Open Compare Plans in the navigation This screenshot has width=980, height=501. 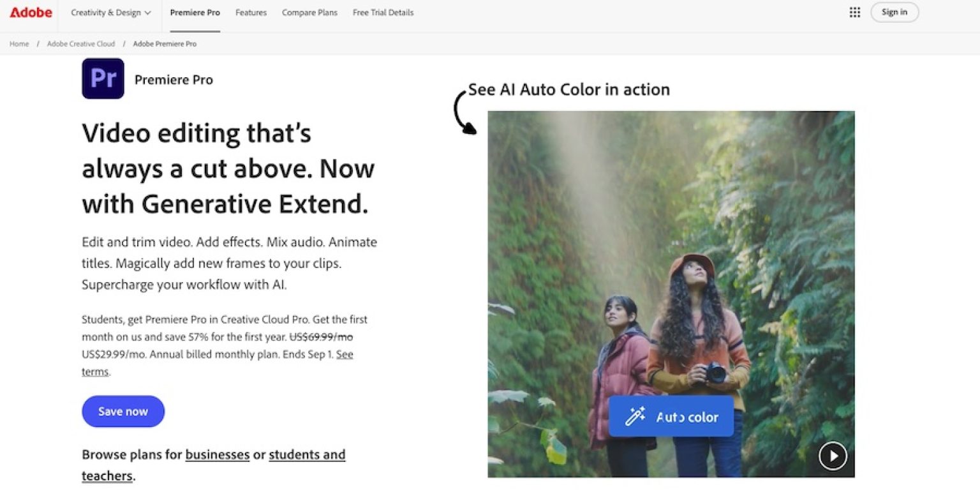pyautogui.click(x=309, y=13)
